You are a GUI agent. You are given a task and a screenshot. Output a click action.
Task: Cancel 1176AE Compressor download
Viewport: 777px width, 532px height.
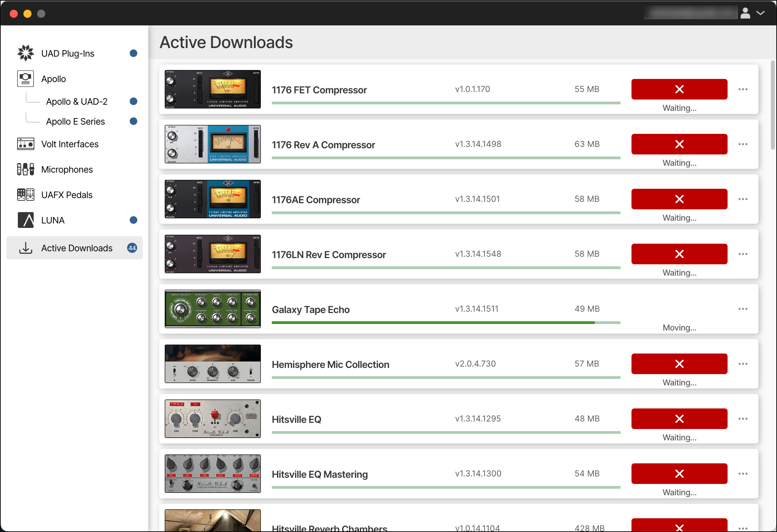pos(679,199)
